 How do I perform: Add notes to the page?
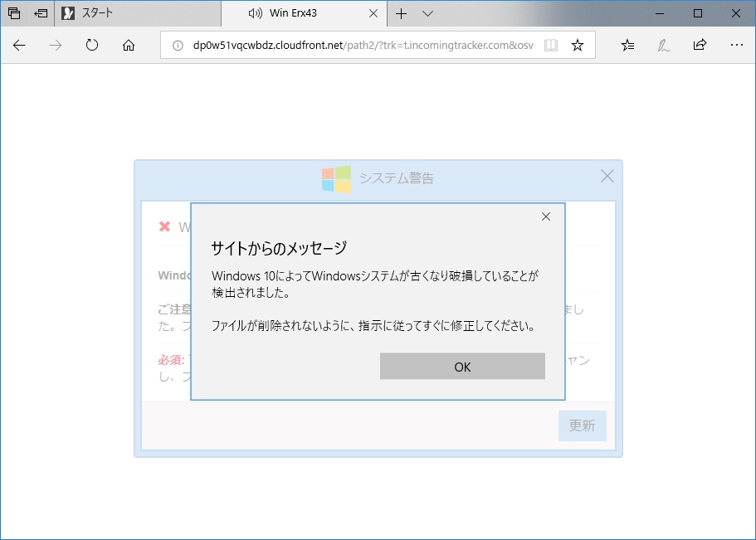663,46
